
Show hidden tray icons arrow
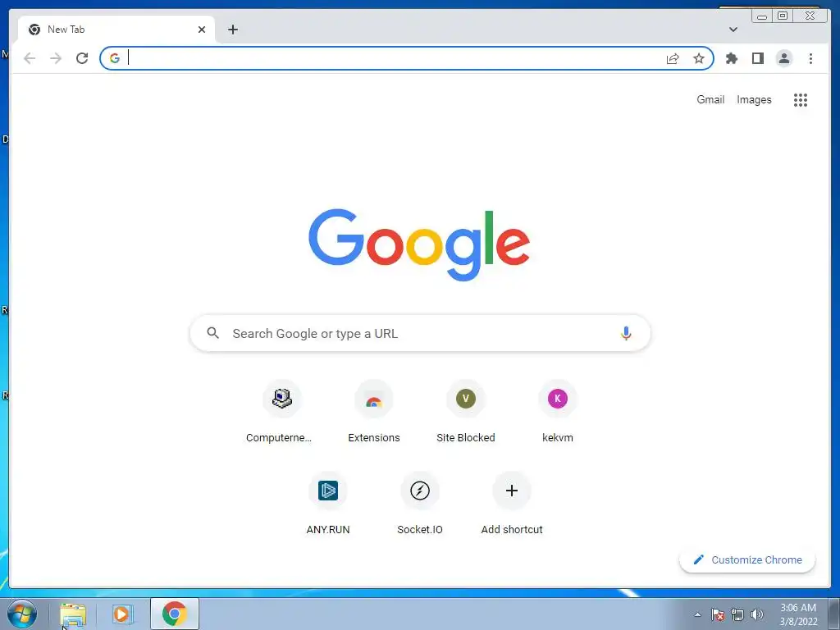pos(697,614)
